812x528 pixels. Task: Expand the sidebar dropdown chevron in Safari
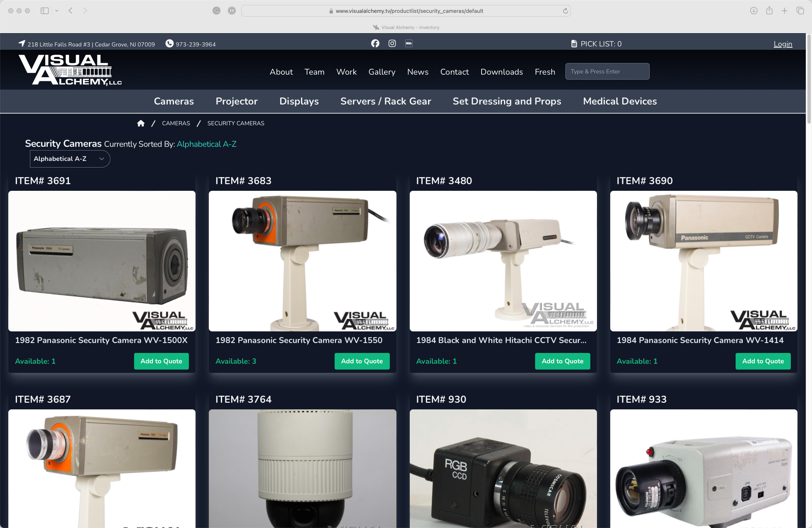[57, 11]
